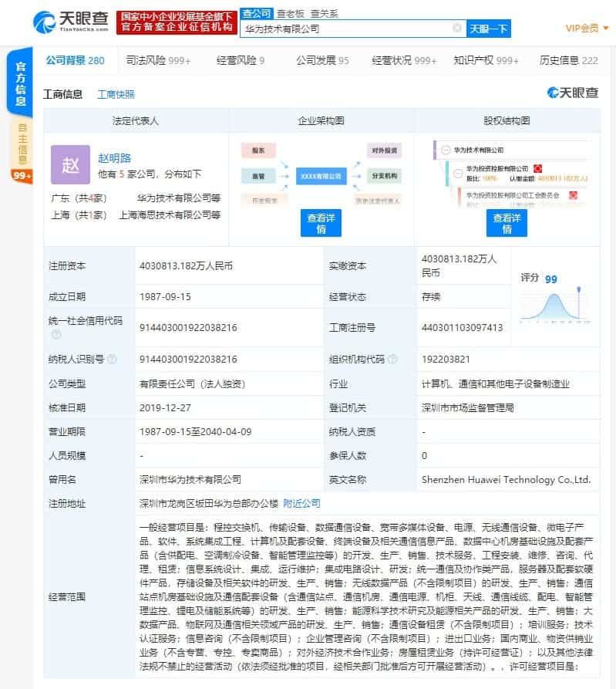Viewport: 616px width, 689px height.
Task: Open the help icon beside 组织机构代码
Action: (392, 359)
